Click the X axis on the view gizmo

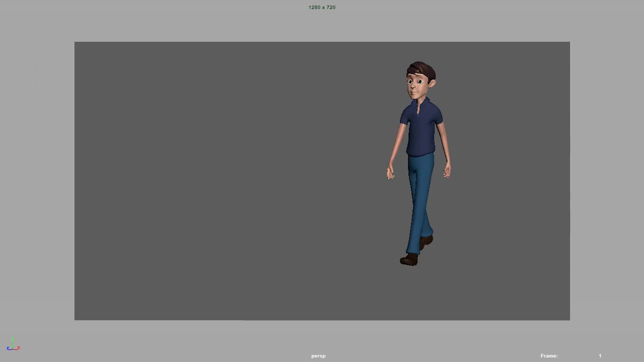18,348
